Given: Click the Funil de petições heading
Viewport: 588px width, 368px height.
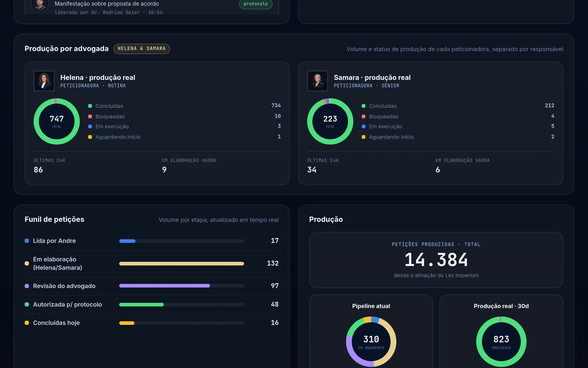Looking at the screenshot, I should (54, 219).
